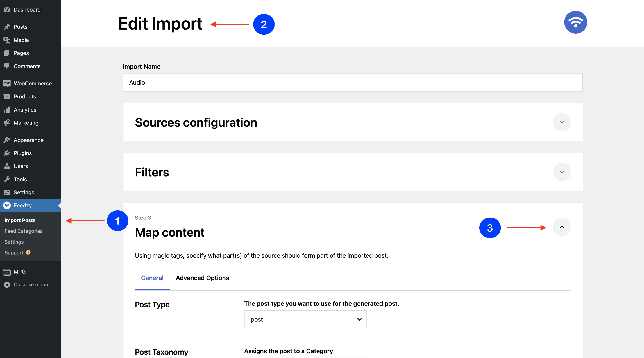Open Feedzy Settings submenu link
The width and height of the screenshot is (644, 358).
click(14, 242)
